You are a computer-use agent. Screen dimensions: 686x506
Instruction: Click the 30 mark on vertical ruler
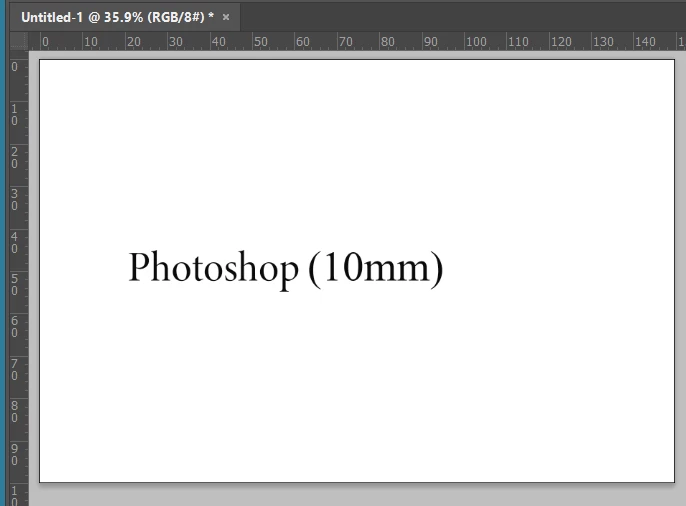click(14, 200)
